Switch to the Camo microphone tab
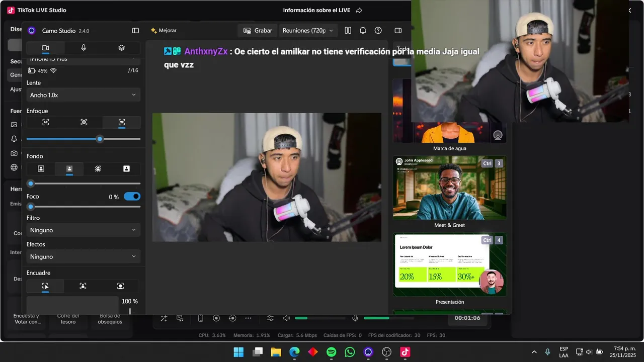Screen dimensions: 644x362 (84, 47)
